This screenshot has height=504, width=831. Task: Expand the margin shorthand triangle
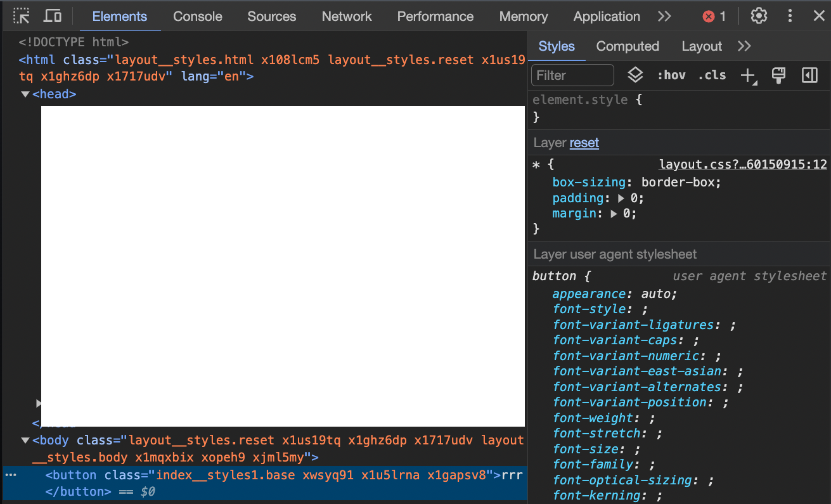click(x=614, y=214)
